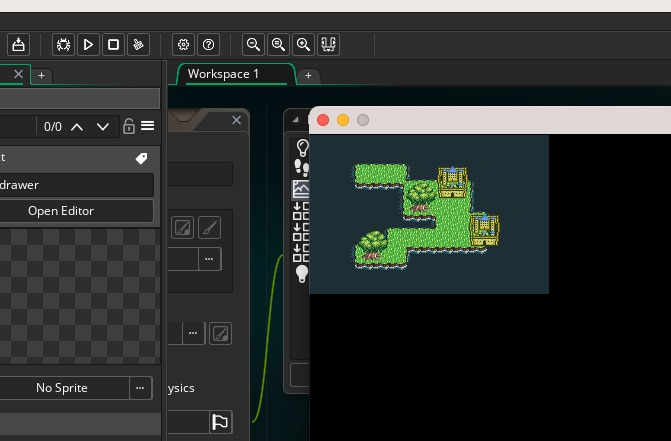Close the left panel tab with X
The width and height of the screenshot is (671, 441).
(x=18, y=74)
